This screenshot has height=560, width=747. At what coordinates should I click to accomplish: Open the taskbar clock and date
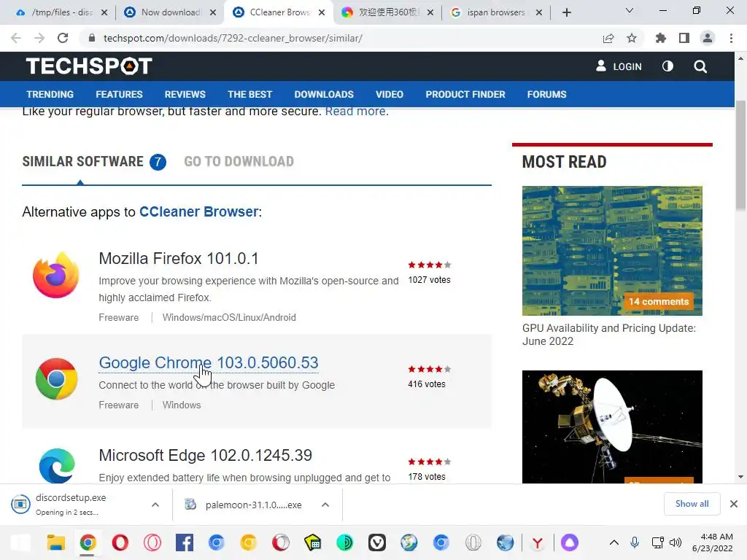pyautogui.click(x=713, y=542)
